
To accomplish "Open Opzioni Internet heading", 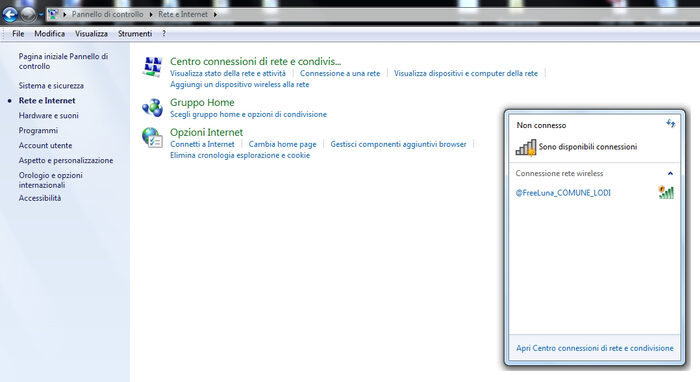I will pos(206,132).
